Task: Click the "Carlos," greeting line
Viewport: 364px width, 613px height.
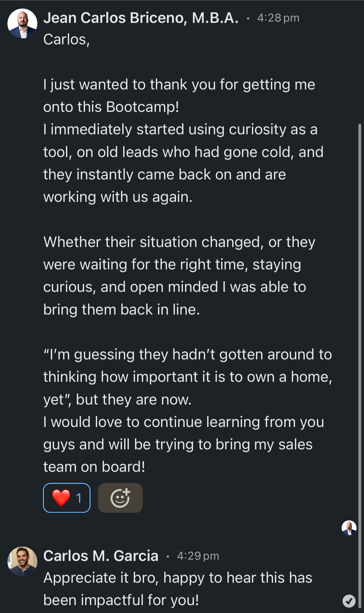Action: pyautogui.click(x=67, y=40)
